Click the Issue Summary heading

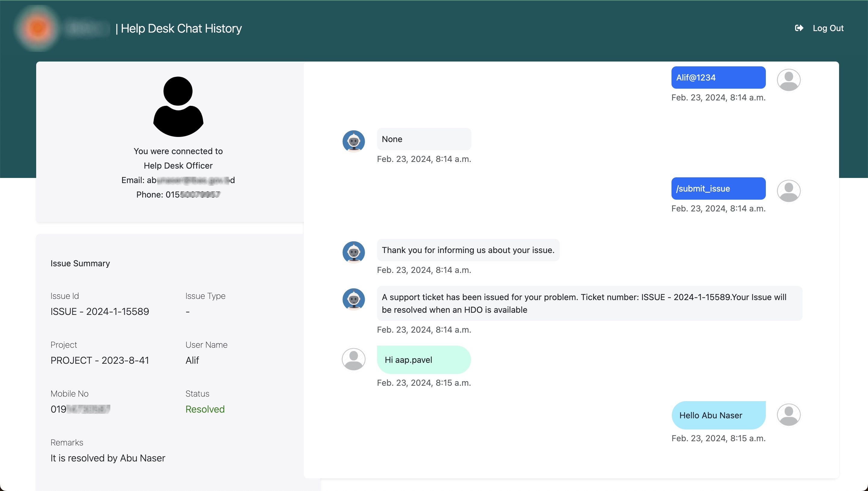(80, 263)
